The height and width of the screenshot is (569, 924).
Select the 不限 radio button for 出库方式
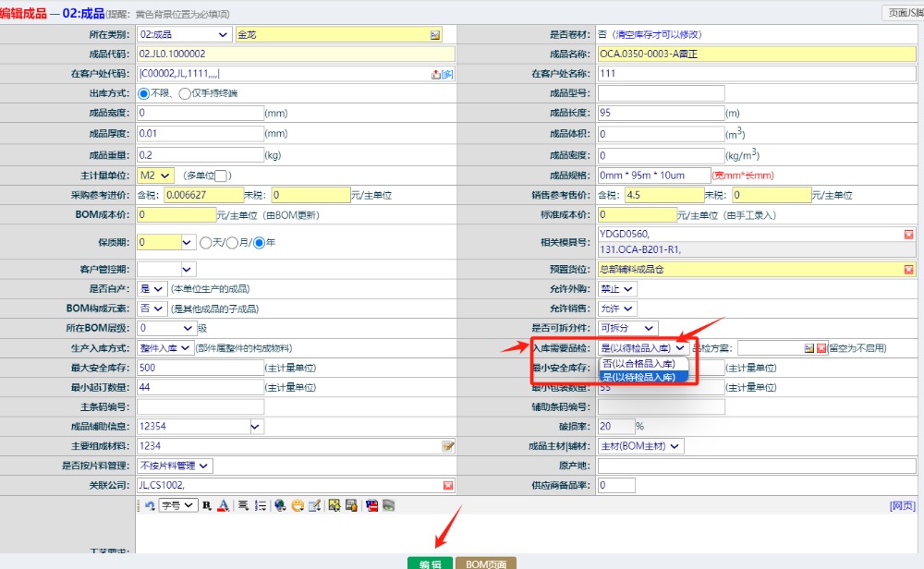pyautogui.click(x=143, y=93)
